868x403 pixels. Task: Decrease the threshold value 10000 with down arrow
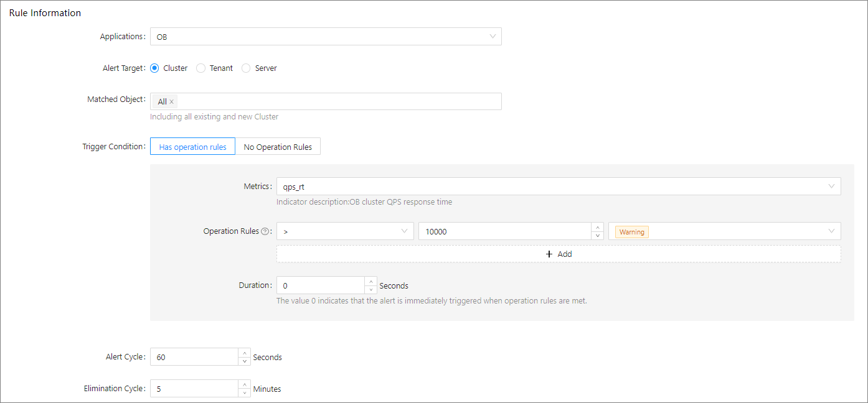[x=597, y=236]
